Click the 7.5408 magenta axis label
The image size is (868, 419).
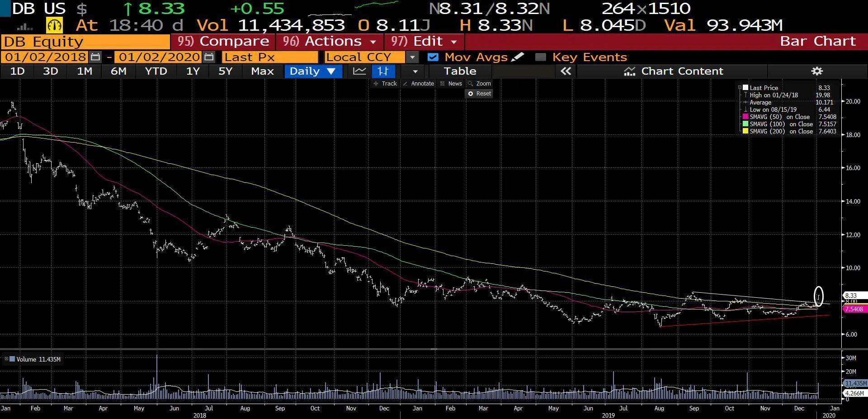coord(854,309)
